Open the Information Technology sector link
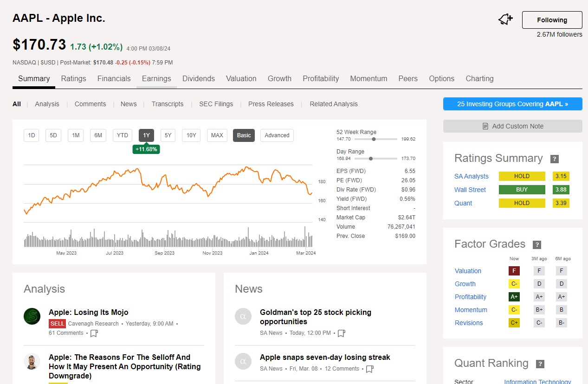Viewport: 588px width, 384px height. click(x=537, y=381)
